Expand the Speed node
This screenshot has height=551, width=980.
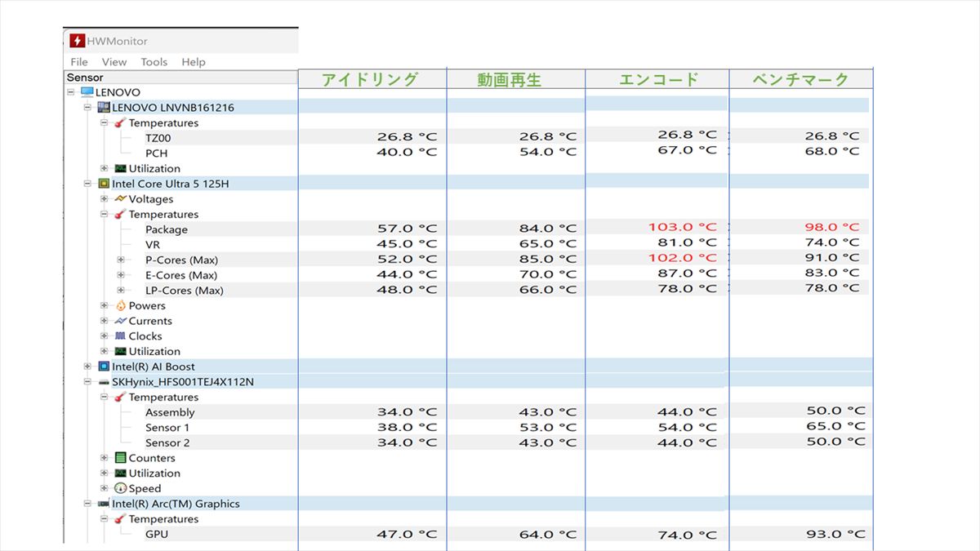click(x=104, y=489)
